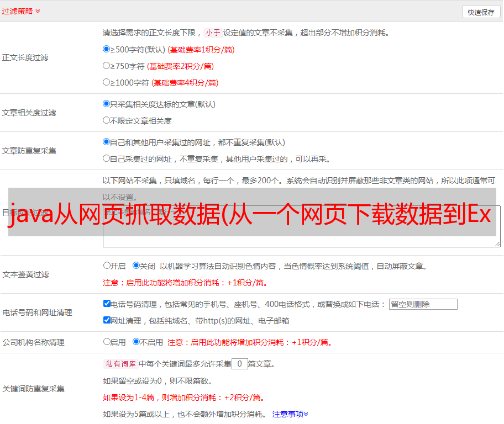Select 自己采集过的网址，不重复采集 option
504x424 pixels.
(x=107, y=158)
